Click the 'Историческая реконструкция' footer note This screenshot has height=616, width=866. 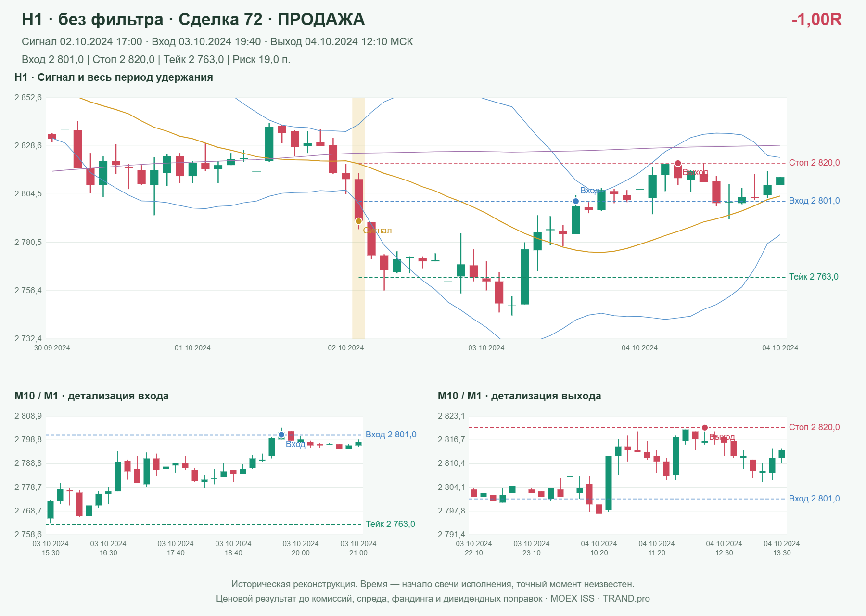[433, 584]
